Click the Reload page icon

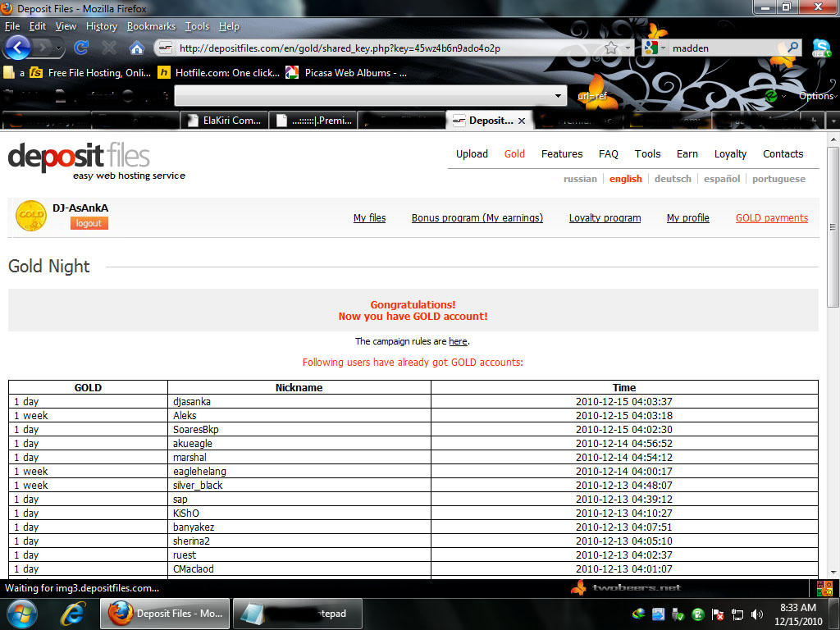81,48
